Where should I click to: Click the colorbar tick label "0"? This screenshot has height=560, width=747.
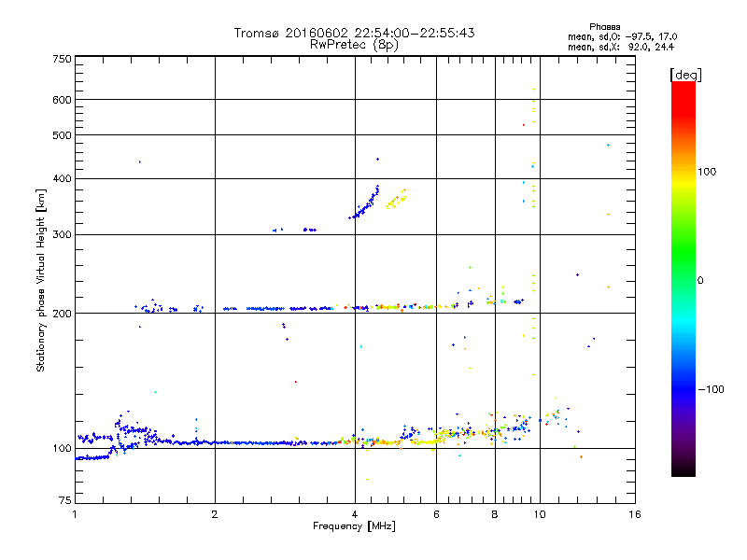tap(700, 281)
